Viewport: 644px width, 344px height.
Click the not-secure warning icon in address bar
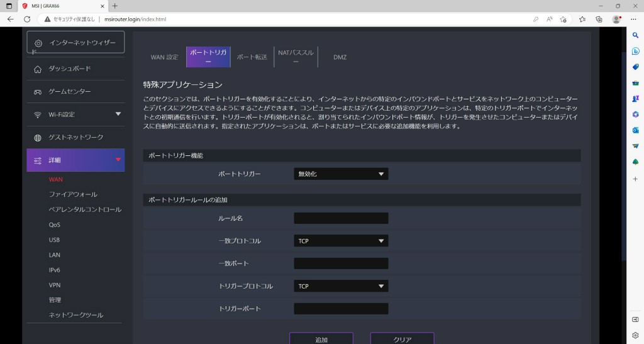[x=48, y=19]
